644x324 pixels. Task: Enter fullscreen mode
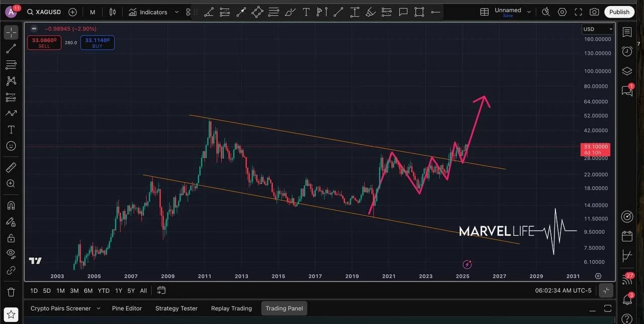click(579, 12)
